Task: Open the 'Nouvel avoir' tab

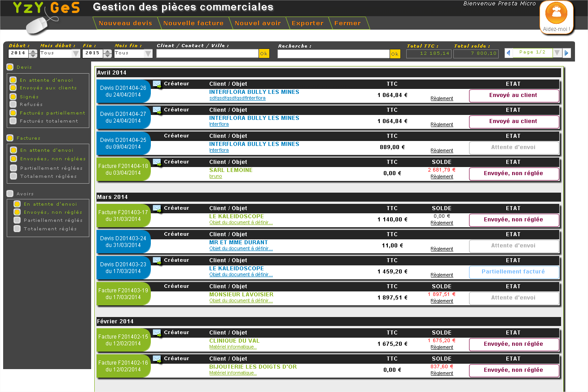Action: pos(258,23)
